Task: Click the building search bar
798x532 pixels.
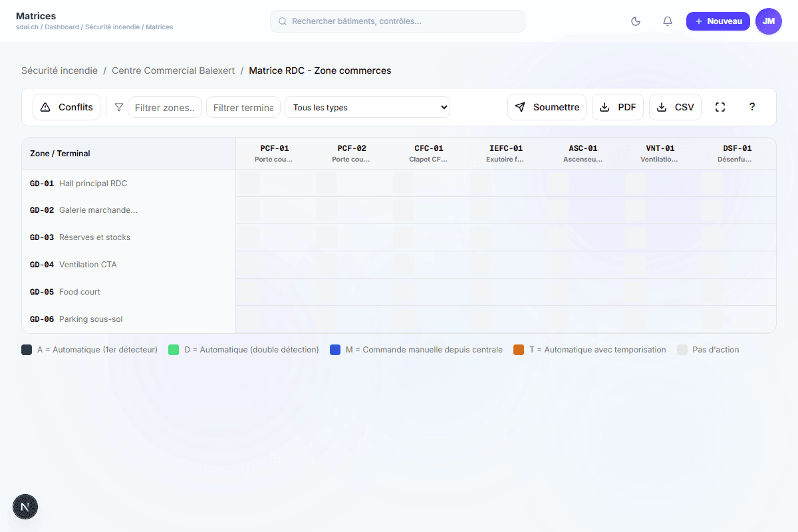Action: pos(398,21)
